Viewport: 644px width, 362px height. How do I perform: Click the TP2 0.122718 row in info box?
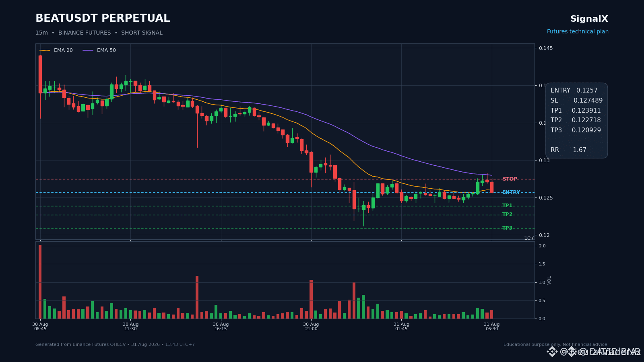pos(576,120)
